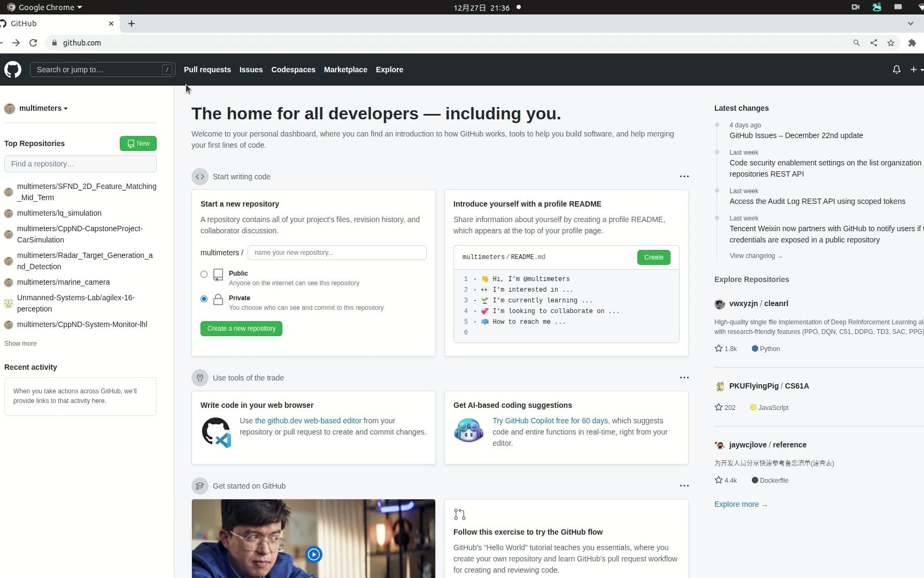Open the vwxyzjn / cleanrl repository

[758, 303]
